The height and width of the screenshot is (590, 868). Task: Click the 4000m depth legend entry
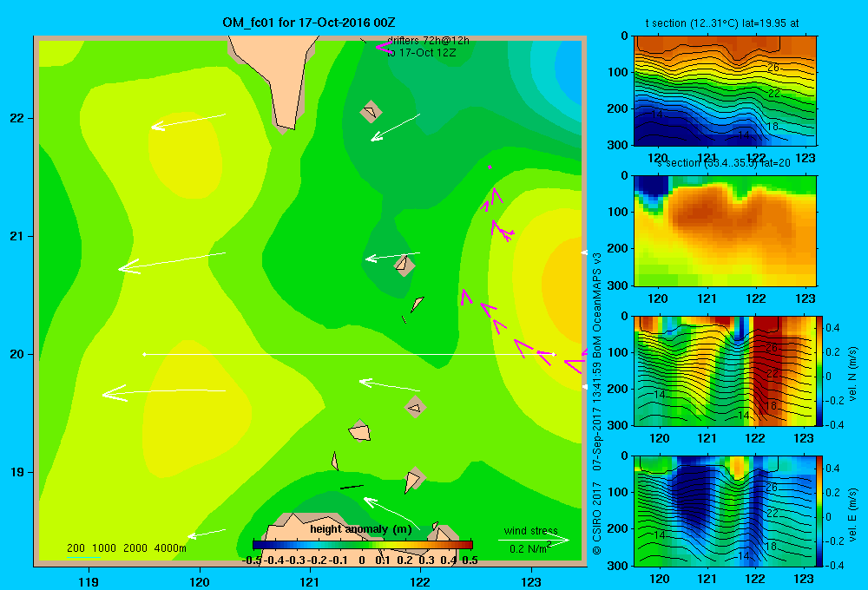170,548
